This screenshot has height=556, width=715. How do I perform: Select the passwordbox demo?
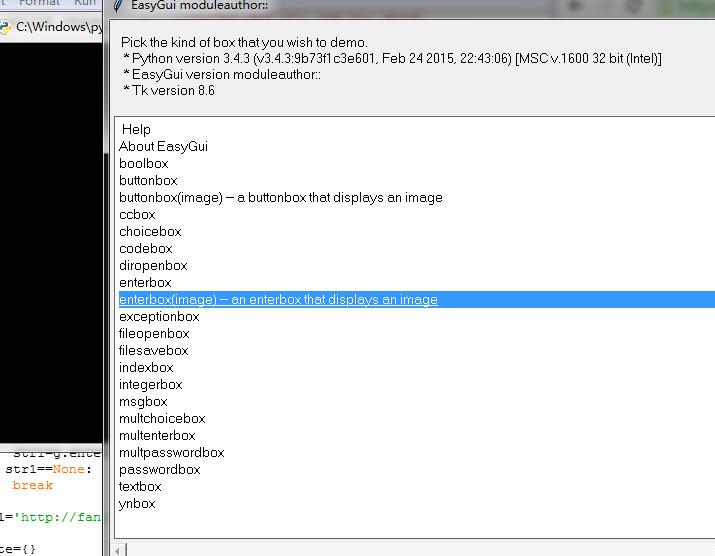pyautogui.click(x=160, y=470)
